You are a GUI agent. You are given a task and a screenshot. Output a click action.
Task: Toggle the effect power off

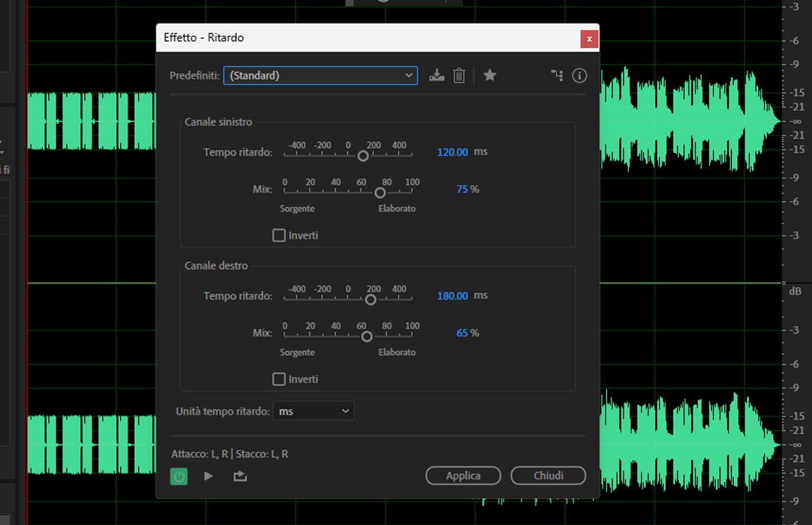[179, 476]
